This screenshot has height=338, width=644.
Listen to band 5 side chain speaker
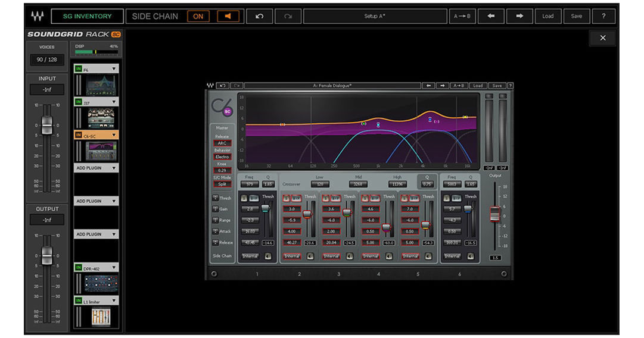428,256
